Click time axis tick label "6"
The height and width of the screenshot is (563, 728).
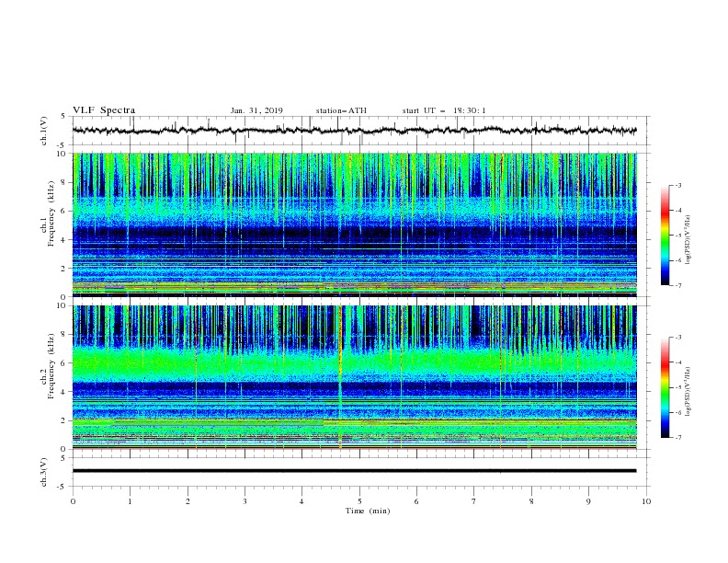pyautogui.click(x=416, y=501)
